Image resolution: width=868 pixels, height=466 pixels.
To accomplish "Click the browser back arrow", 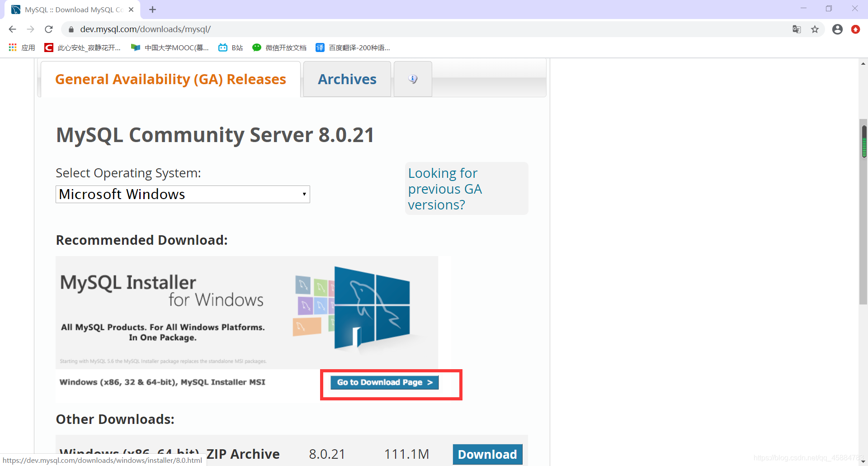I will coord(12,29).
